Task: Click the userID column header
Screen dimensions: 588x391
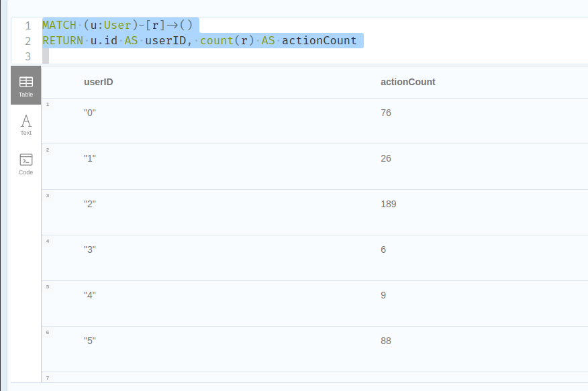Action: [x=98, y=82]
